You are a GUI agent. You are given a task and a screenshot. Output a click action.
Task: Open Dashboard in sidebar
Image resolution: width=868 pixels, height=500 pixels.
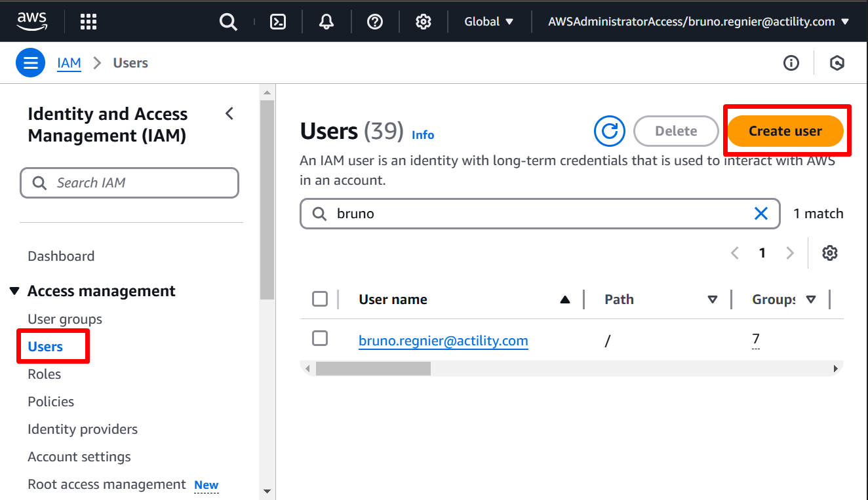61,256
